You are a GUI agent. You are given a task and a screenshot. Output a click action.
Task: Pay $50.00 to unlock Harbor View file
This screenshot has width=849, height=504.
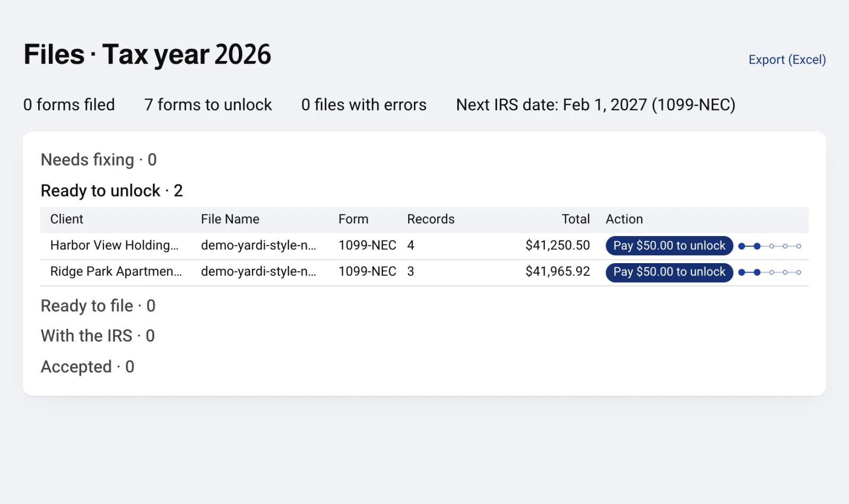click(669, 246)
